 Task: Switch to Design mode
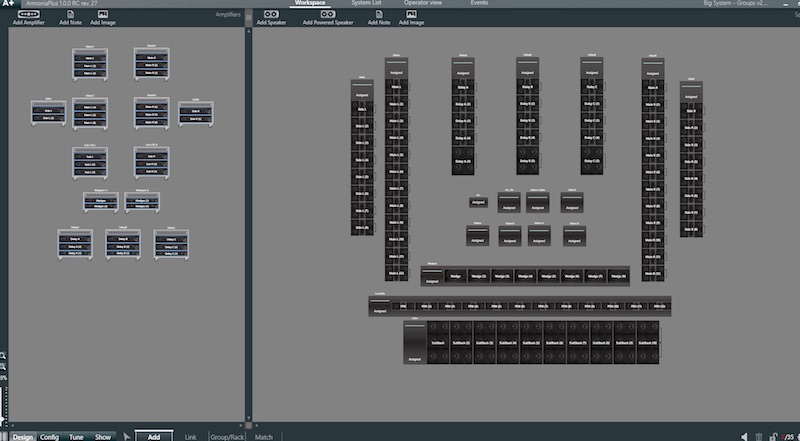pyautogui.click(x=22, y=436)
